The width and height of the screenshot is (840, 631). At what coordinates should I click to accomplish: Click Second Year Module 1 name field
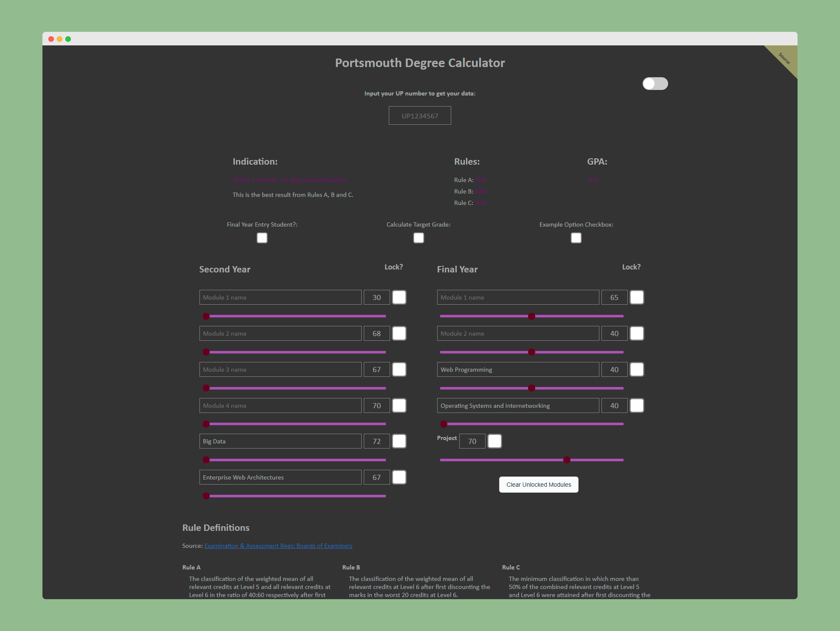click(280, 297)
